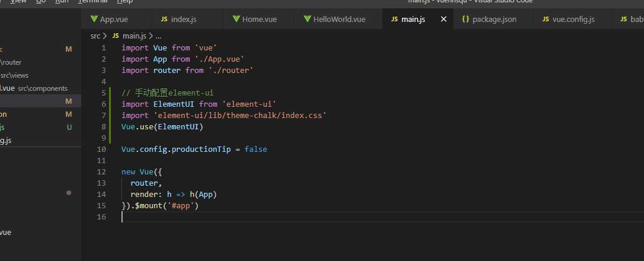This screenshot has height=261, width=644.
Task: Click the unsaved dot indicator in sidebar
Action: (69, 193)
